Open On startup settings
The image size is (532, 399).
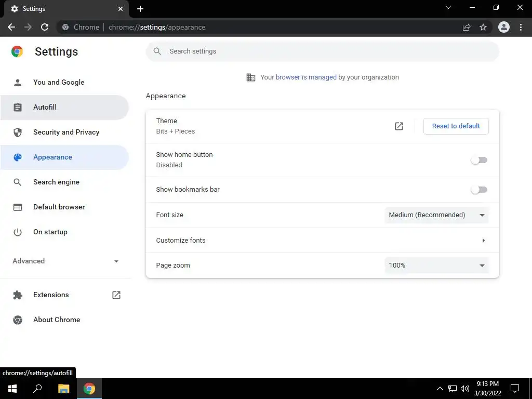(64, 232)
